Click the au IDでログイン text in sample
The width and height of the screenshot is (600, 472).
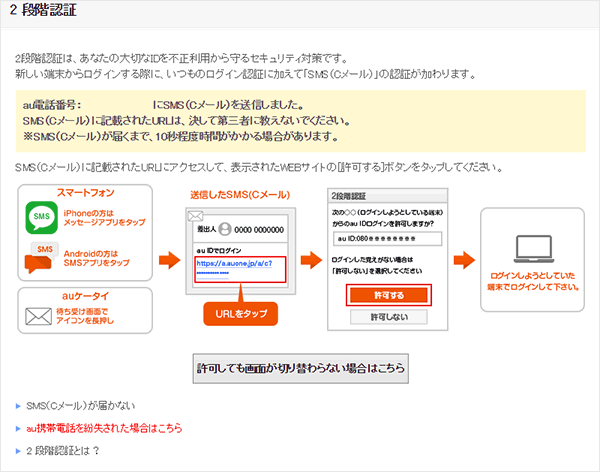pyautogui.click(x=219, y=250)
